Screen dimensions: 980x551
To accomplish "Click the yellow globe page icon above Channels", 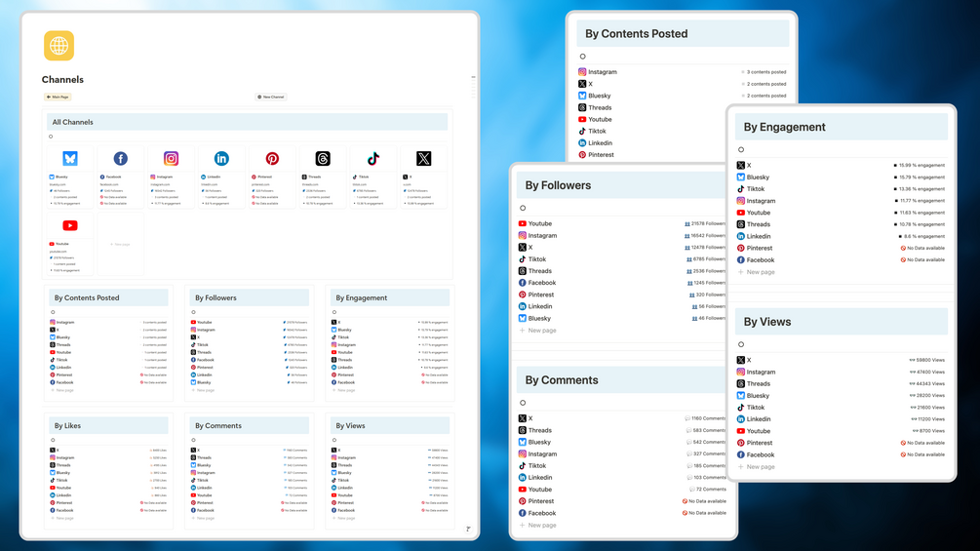I will click(x=59, y=46).
